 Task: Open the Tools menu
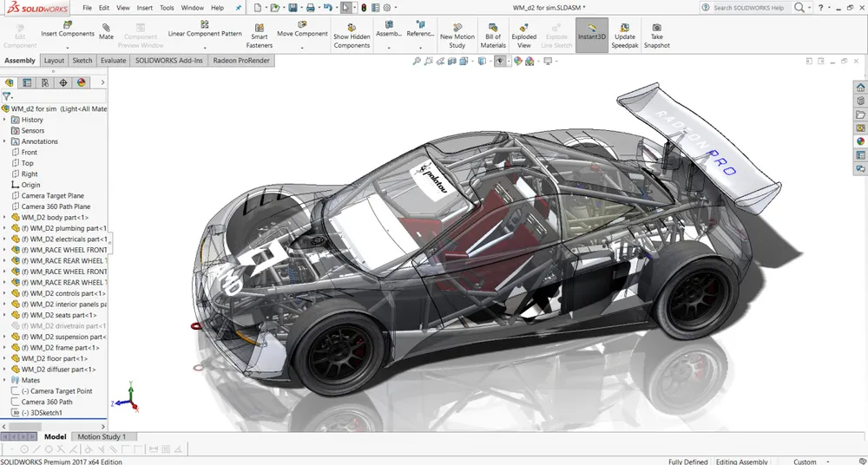pyautogui.click(x=166, y=8)
